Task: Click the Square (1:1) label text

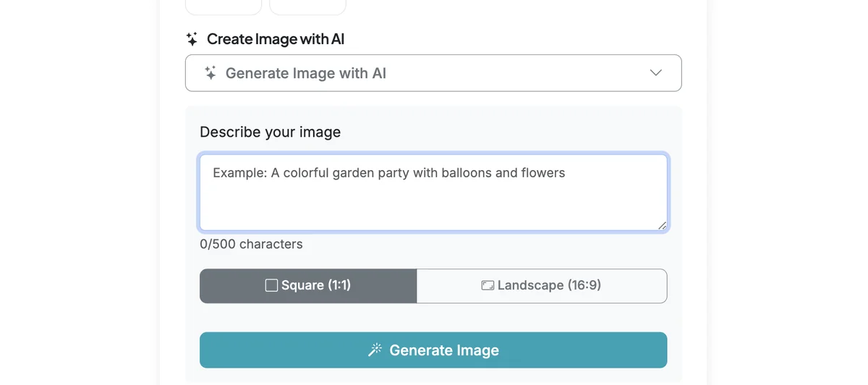Action: click(x=316, y=285)
